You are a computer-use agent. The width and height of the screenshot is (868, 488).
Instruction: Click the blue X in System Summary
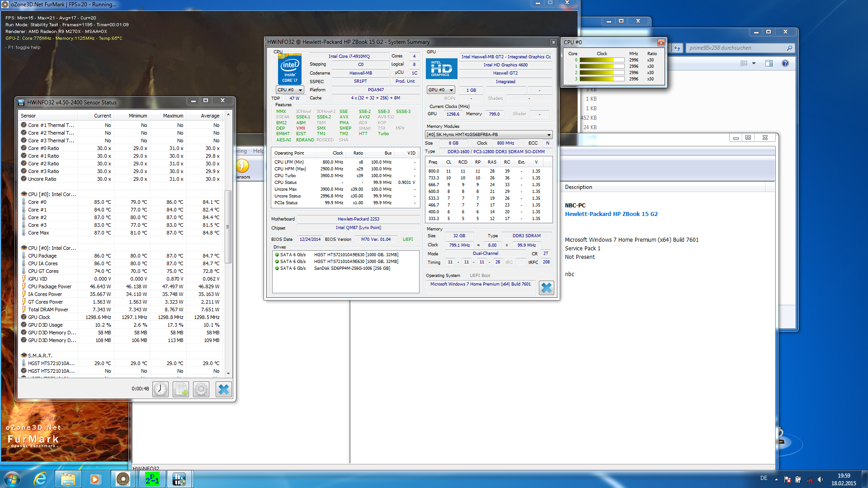point(546,288)
